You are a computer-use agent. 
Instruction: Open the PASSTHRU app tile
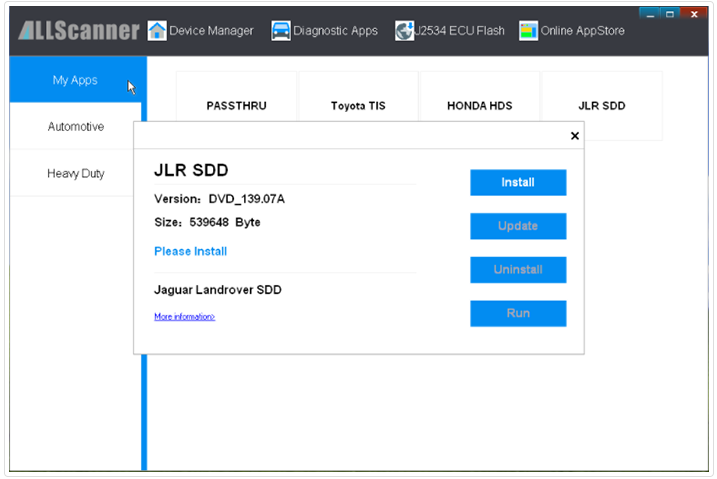pos(236,97)
